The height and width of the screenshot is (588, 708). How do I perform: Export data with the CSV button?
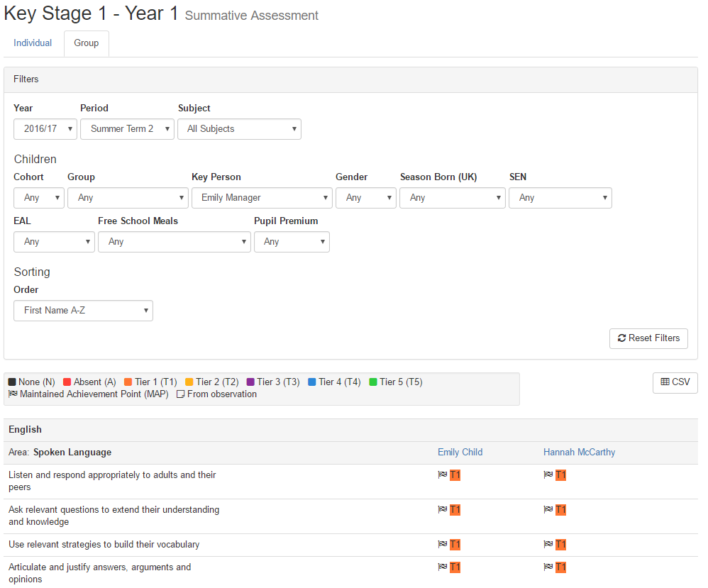tap(675, 383)
